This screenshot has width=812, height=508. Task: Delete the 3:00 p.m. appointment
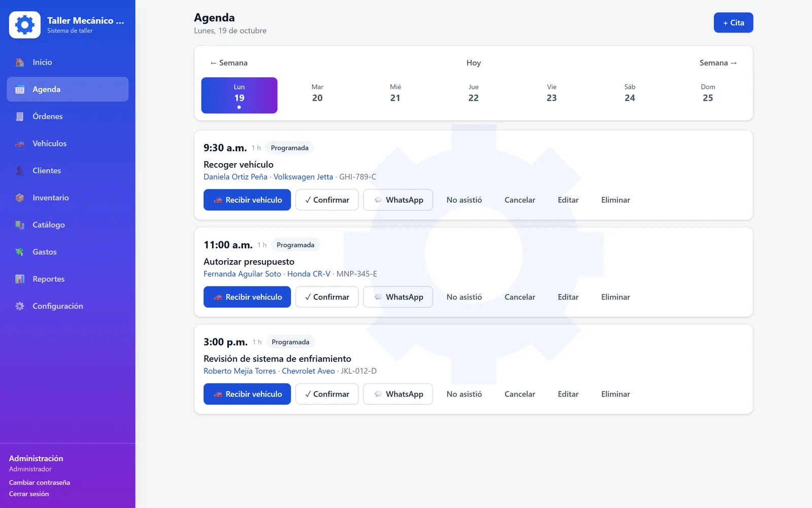pyautogui.click(x=616, y=394)
